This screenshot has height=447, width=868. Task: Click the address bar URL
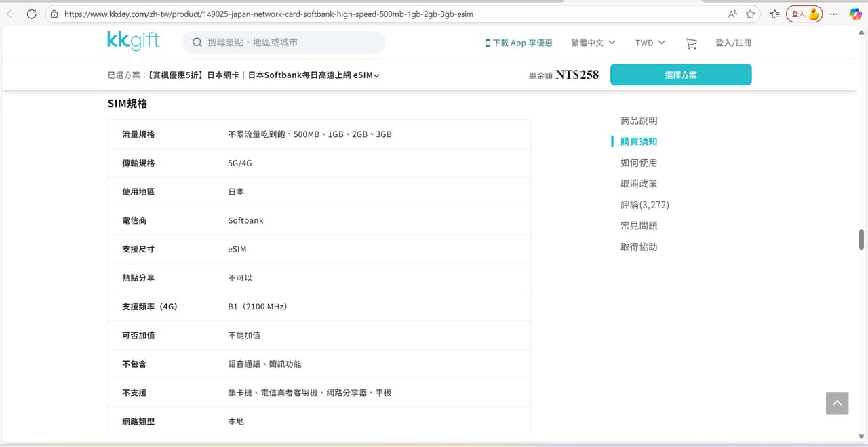(x=269, y=14)
